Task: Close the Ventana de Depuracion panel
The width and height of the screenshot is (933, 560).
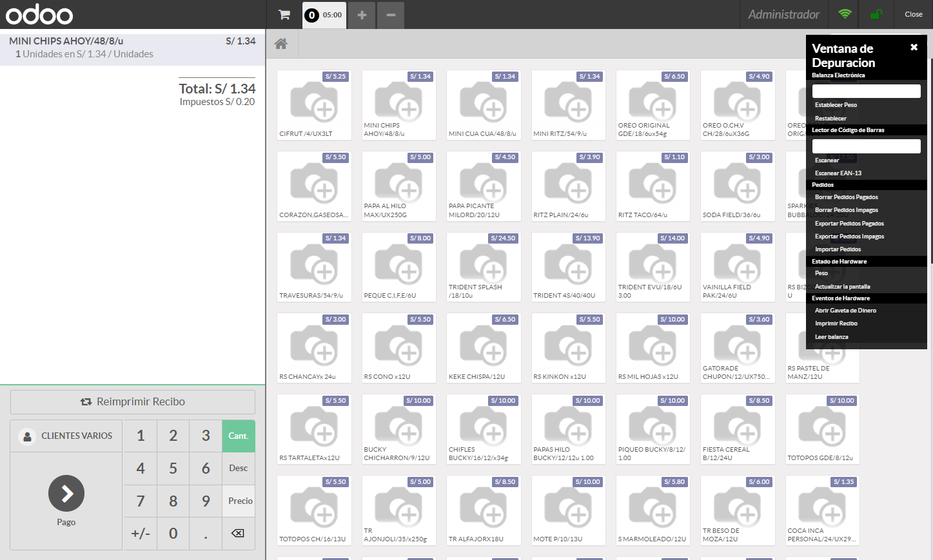Action: click(914, 47)
